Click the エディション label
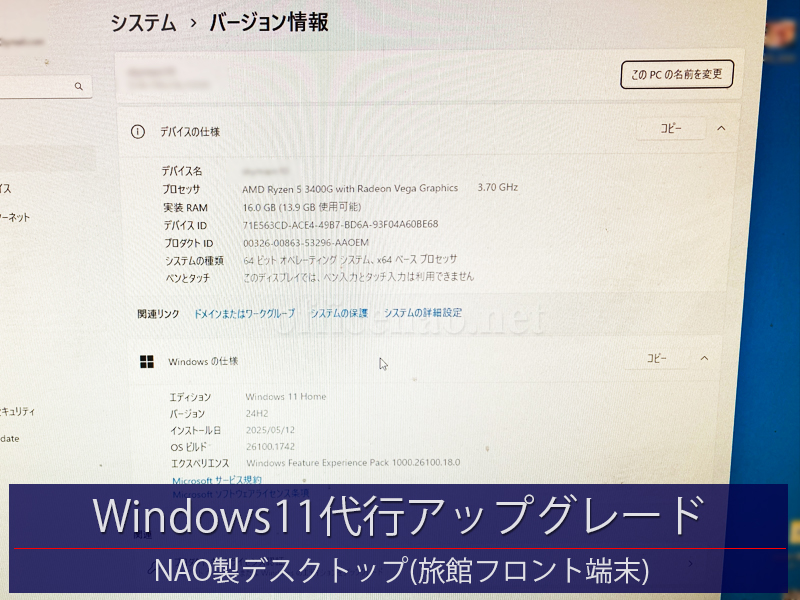This screenshot has width=800, height=600. pyautogui.click(x=190, y=397)
